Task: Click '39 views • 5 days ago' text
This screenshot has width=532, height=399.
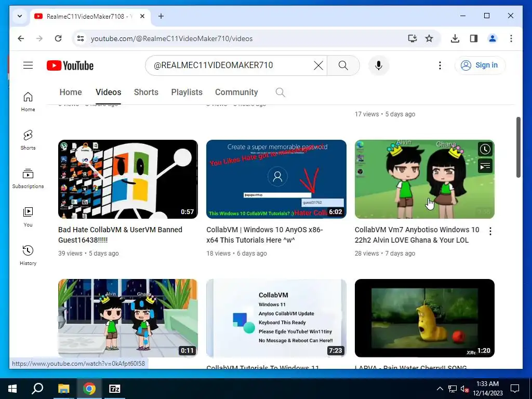Action: tap(88, 254)
